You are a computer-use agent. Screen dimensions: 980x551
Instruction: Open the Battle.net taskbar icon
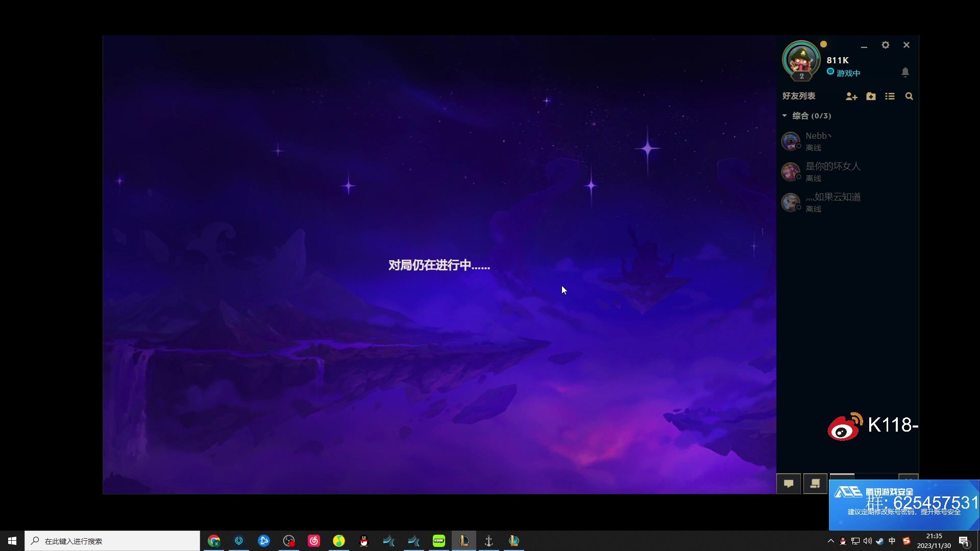[x=264, y=541]
